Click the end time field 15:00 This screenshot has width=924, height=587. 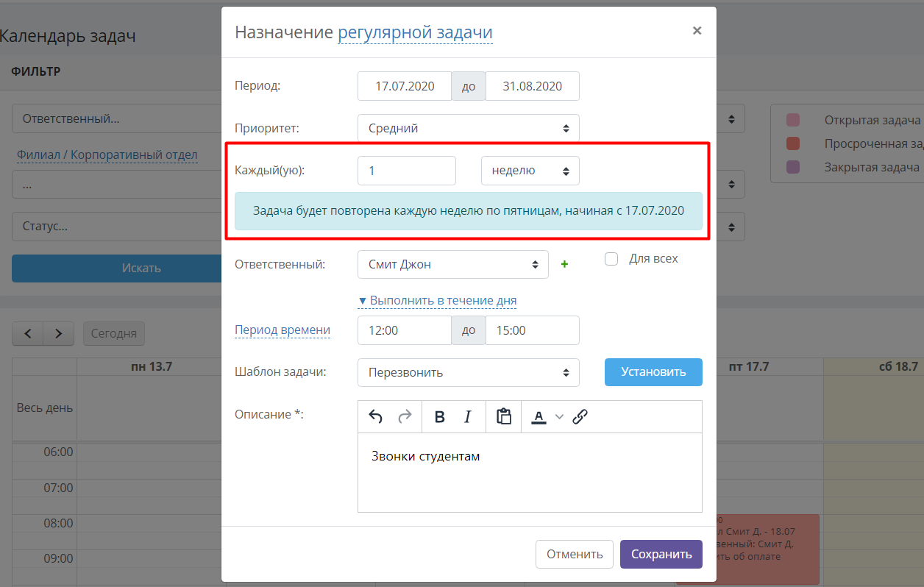[533, 330]
